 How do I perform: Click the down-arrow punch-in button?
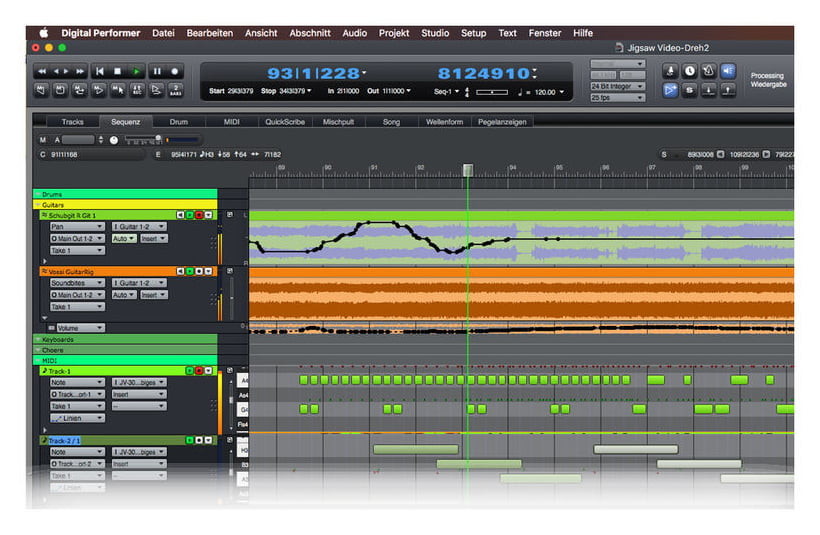(x=709, y=90)
